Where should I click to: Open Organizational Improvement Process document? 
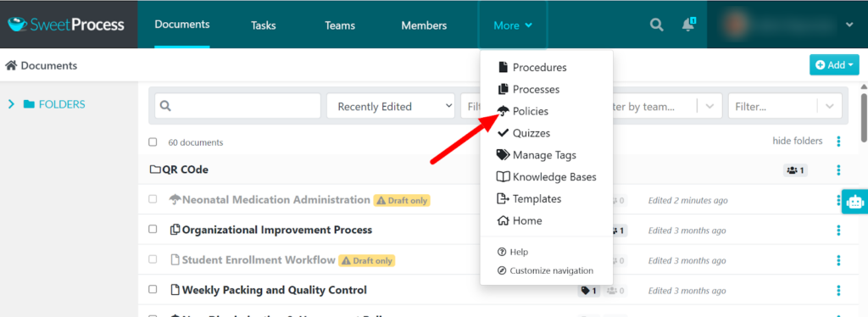click(277, 230)
